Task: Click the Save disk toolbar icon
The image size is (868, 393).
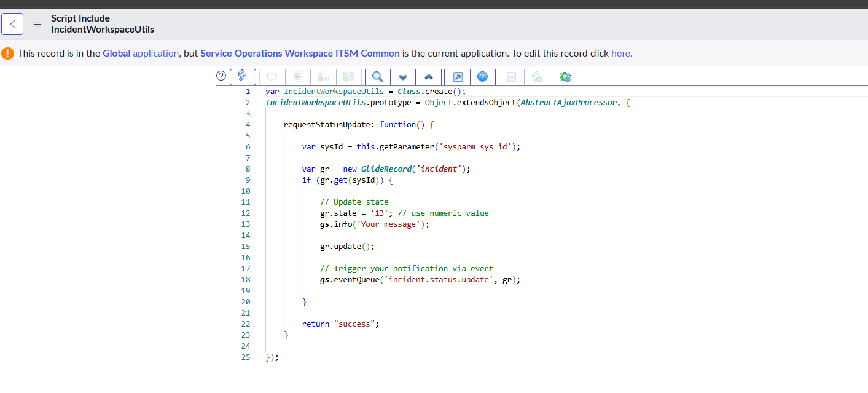Action: (x=512, y=77)
